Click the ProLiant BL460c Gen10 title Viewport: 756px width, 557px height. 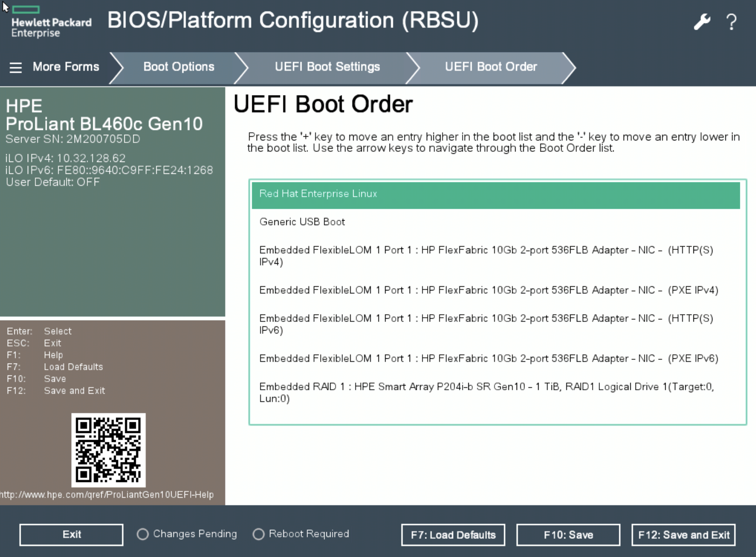104,124
